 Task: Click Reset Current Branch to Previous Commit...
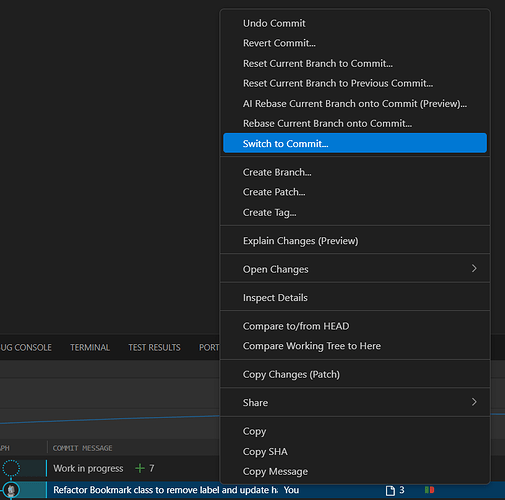tap(355, 83)
